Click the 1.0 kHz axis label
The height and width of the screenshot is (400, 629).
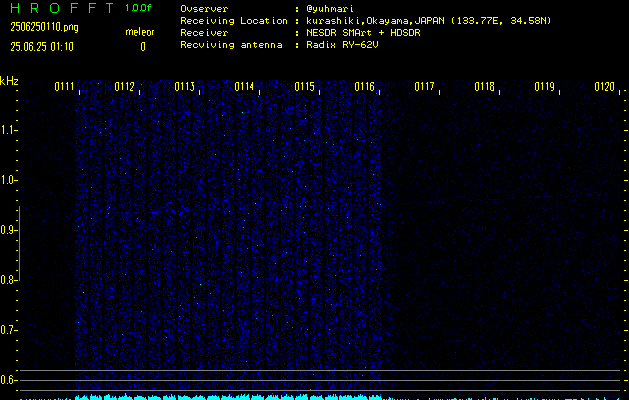[x=7, y=180]
